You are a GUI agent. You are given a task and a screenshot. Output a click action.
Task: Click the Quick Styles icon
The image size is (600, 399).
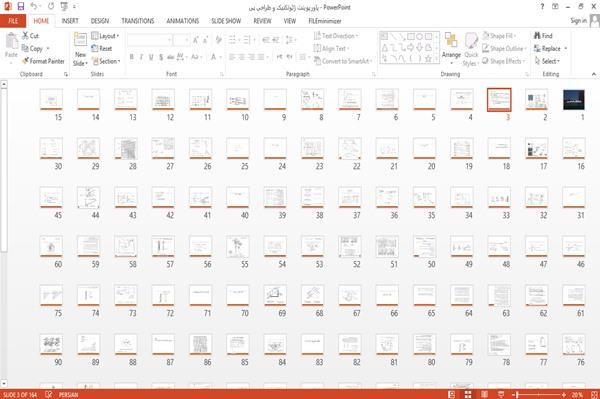pyautogui.click(x=471, y=40)
